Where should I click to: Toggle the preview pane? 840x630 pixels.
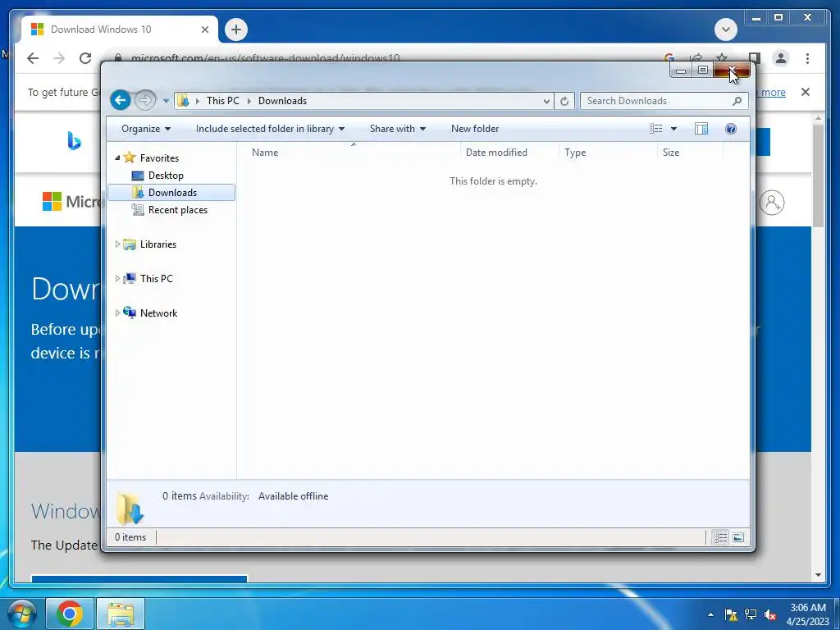701,129
